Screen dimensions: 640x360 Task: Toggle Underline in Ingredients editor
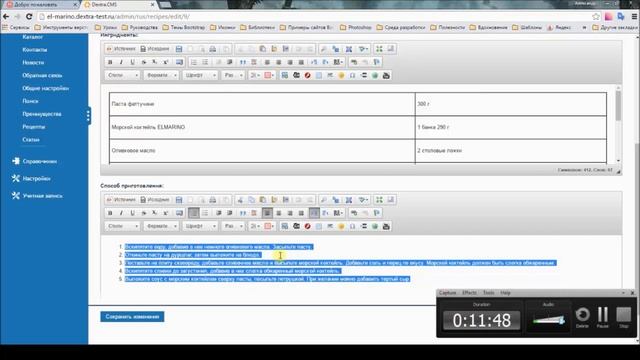(132, 62)
